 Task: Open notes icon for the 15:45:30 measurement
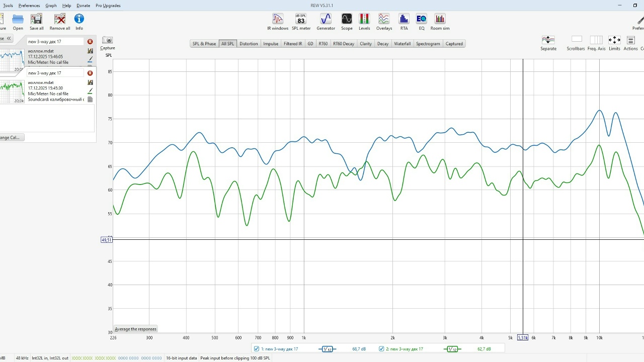tap(90, 100)
